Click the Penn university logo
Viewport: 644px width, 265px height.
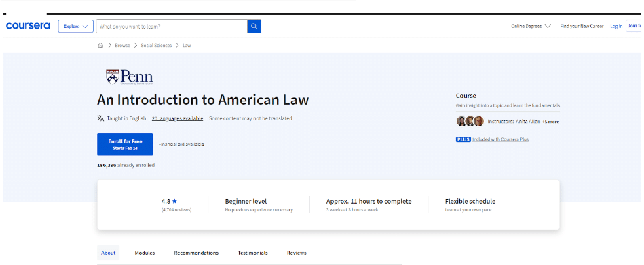130,77
